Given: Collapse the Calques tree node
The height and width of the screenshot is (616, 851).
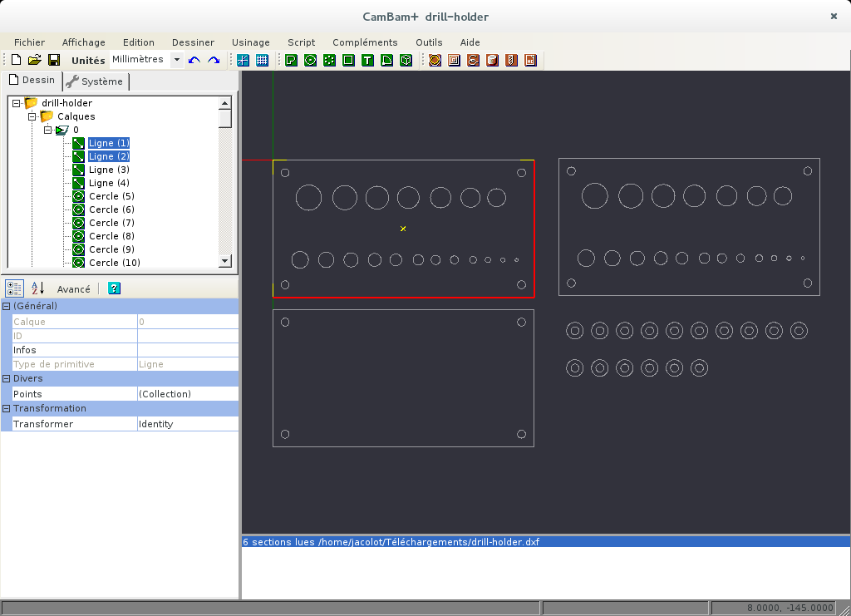Looking at the screenshot, I should pyautogui.click(x=32, y=116).
